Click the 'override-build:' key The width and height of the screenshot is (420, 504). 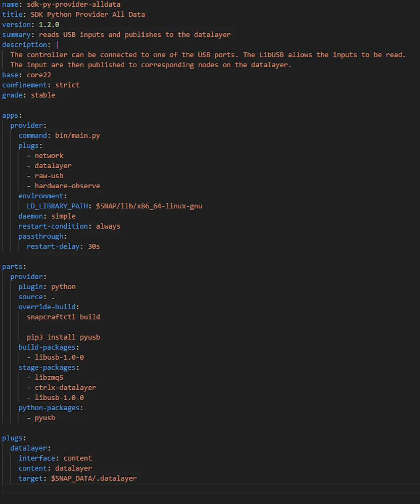[x=49, y=307]
